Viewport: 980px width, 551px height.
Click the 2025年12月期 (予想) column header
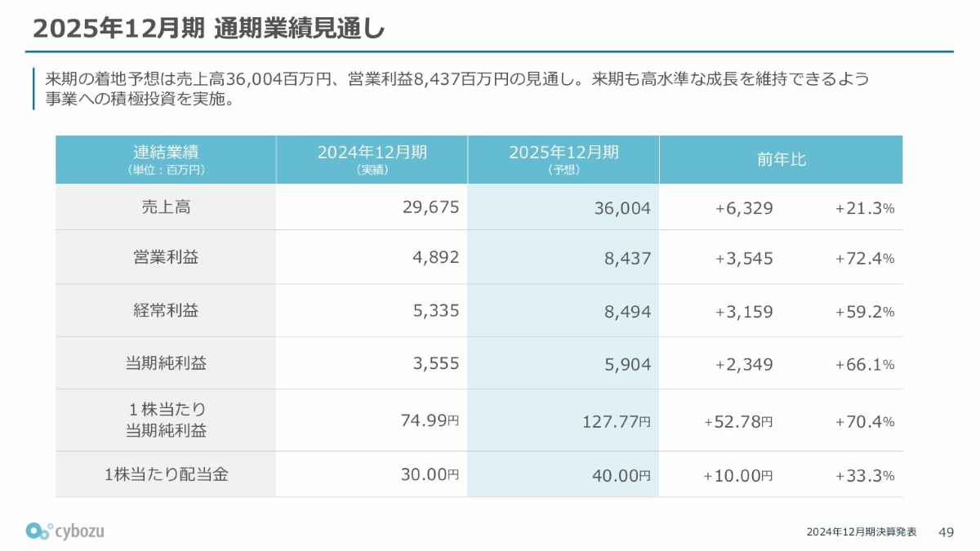tap(563, 159)
